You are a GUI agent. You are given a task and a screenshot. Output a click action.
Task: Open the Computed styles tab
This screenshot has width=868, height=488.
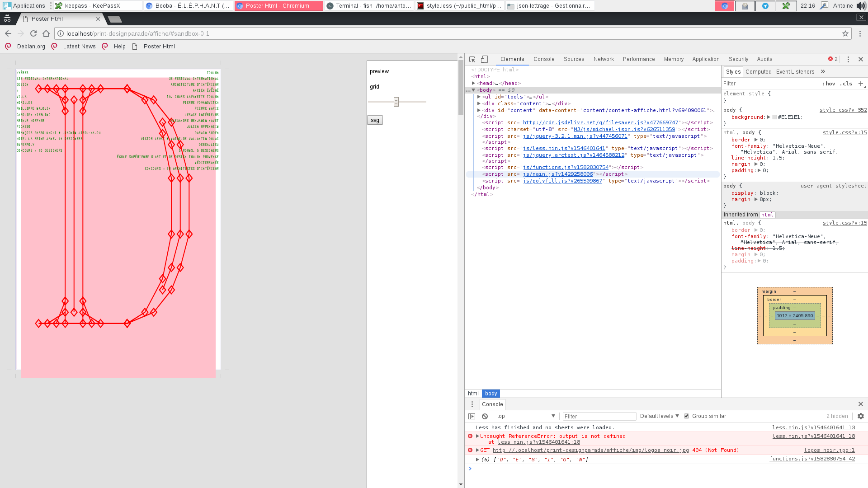[758, 72]
